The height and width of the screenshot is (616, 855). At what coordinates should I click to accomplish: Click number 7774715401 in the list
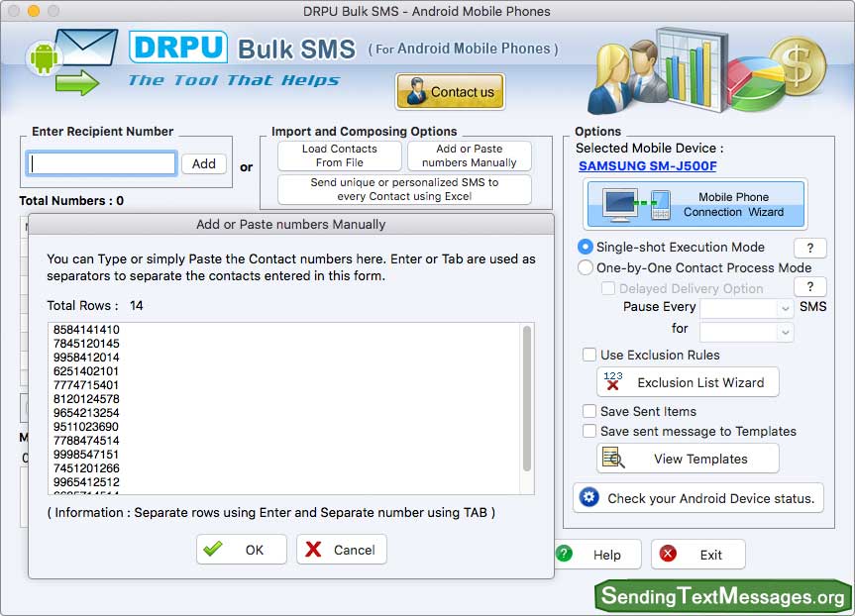tap(86, 385)
